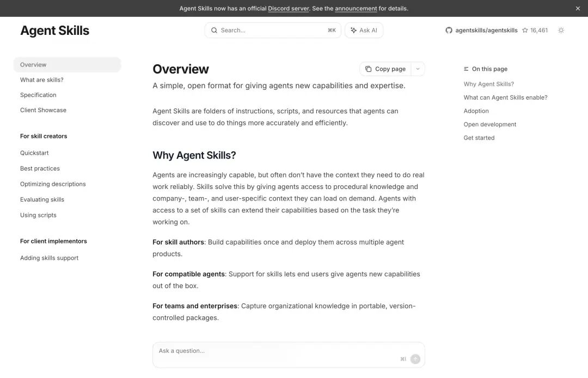Open the GitHub logo icon
Image resolution: width=588 pixels, height=378 pixels.
449,31
